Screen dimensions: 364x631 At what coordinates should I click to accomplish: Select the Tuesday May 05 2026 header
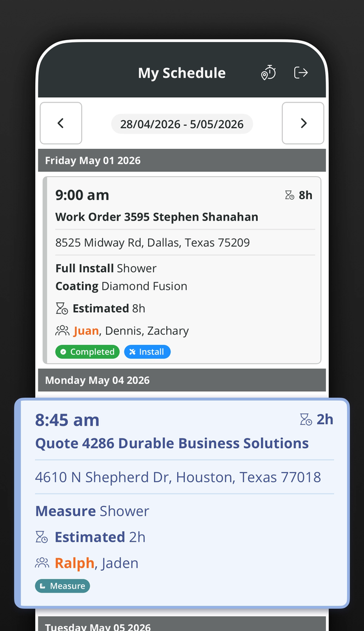click(x=182, y=623)
